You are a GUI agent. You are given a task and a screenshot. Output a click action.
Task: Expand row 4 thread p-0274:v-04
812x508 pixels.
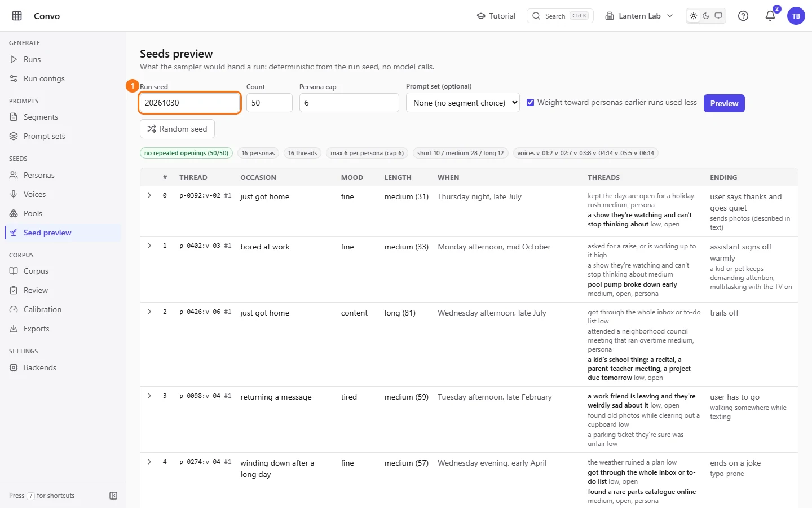149,462
